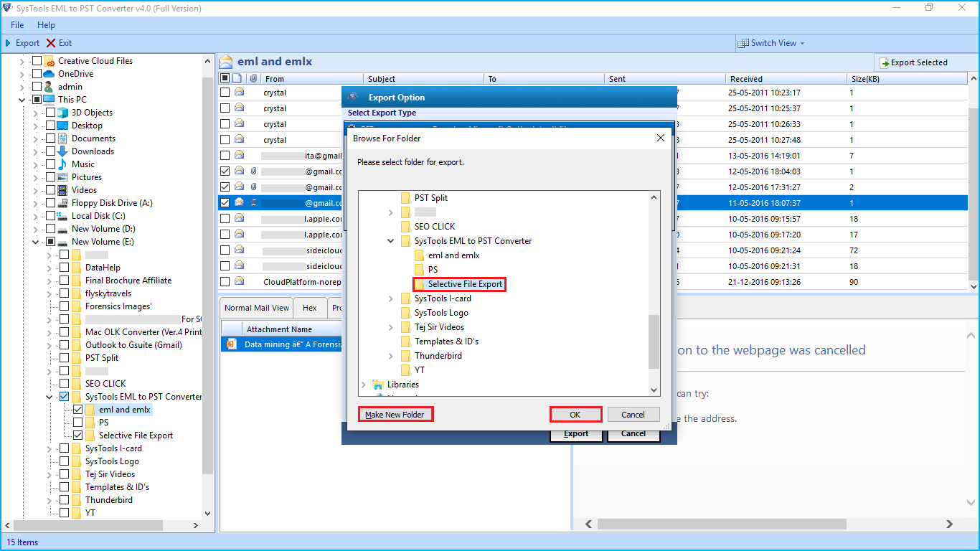Screen dimensions: 980x551
Task: Click Export button in Export Option dialog
Action: click(576, 433)
